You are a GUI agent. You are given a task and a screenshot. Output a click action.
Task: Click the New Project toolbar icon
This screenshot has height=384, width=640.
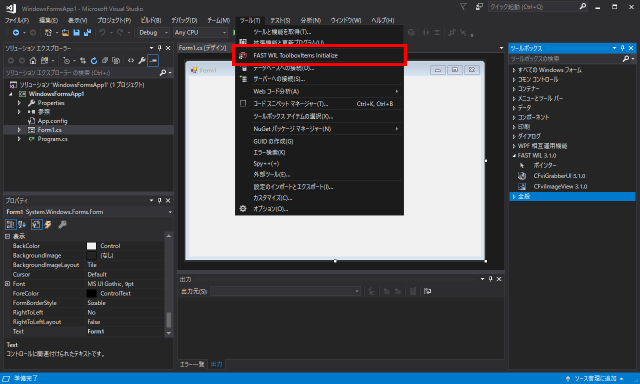point(48,32)
